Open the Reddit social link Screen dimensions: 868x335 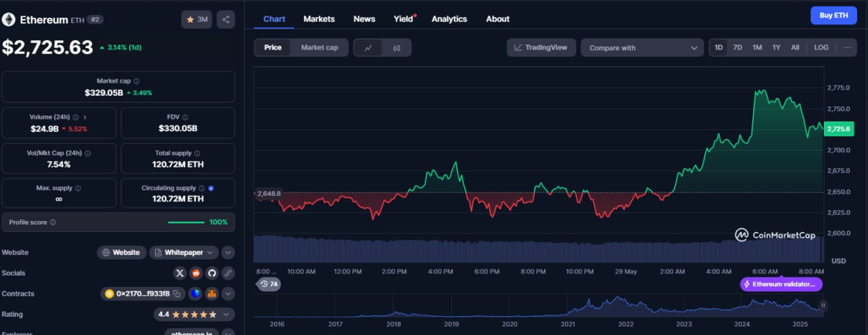(196, 273)
